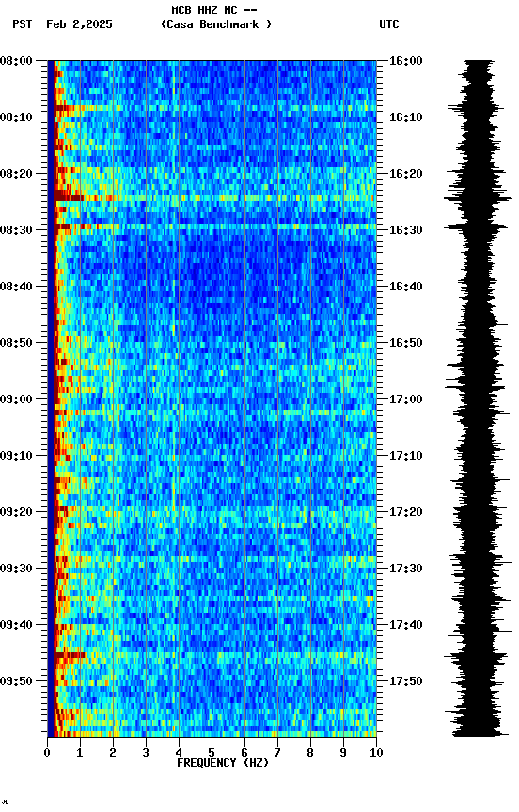Click the 17:40 UTC time label

click(406, 625)
